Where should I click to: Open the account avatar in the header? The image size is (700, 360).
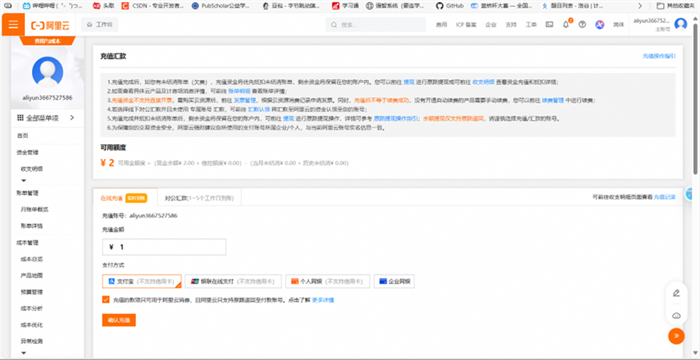[680, 24]
